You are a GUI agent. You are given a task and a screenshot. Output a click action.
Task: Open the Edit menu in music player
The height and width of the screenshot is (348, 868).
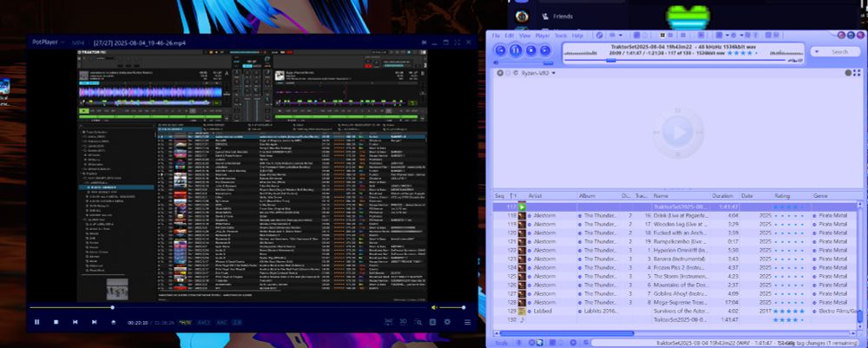coord(510,36)
